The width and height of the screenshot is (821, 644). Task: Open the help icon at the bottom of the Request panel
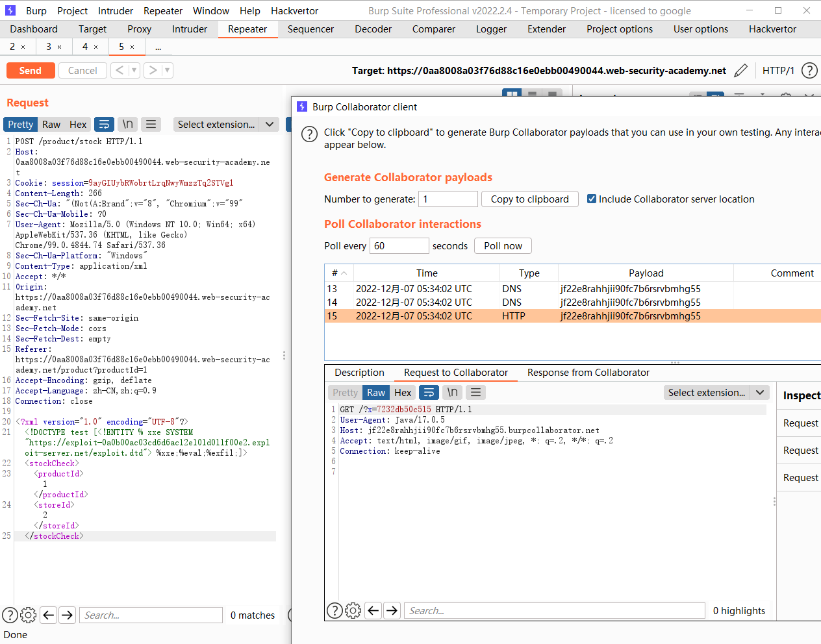click(10, 615)
